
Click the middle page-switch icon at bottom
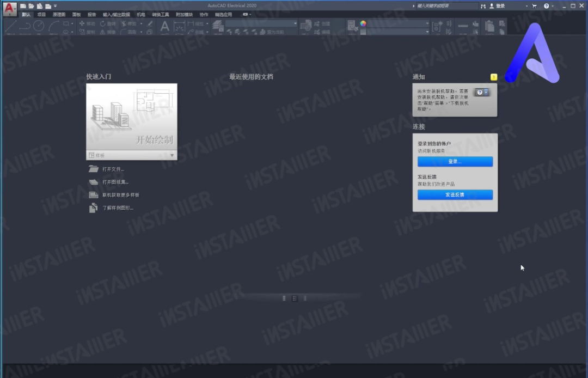pyautogui.click(x=295, y=298)
